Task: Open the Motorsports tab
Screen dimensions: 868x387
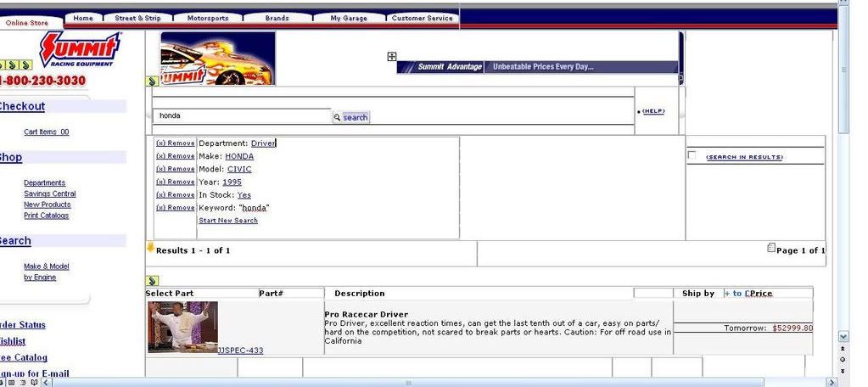Action: (x=208, y=18)
